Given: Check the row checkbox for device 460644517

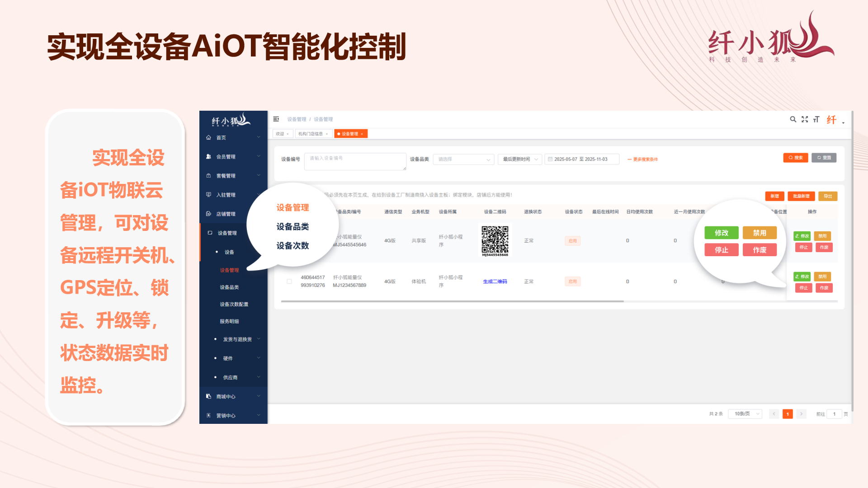Looking at the screenshot, I should coord(289,281).
